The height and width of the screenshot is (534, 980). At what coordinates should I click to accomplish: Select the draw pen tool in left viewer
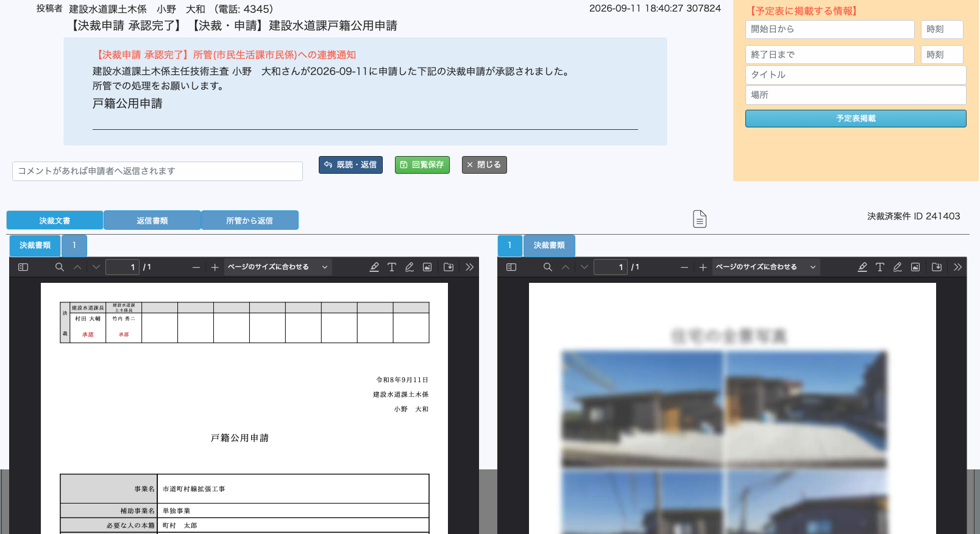410,267
